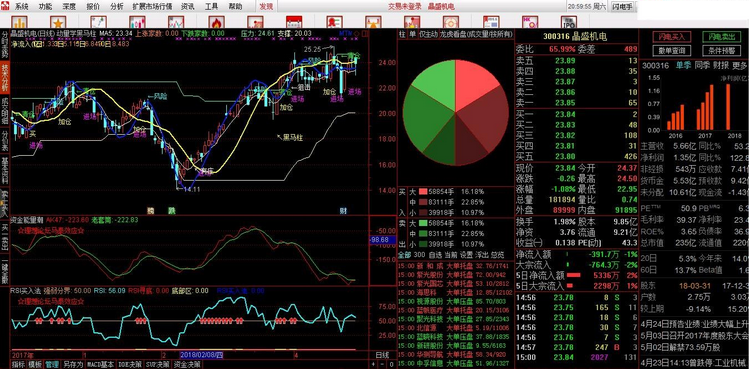Click the app logo in top-left
This screenshot has height=369, width=750.
coord(5,6)
